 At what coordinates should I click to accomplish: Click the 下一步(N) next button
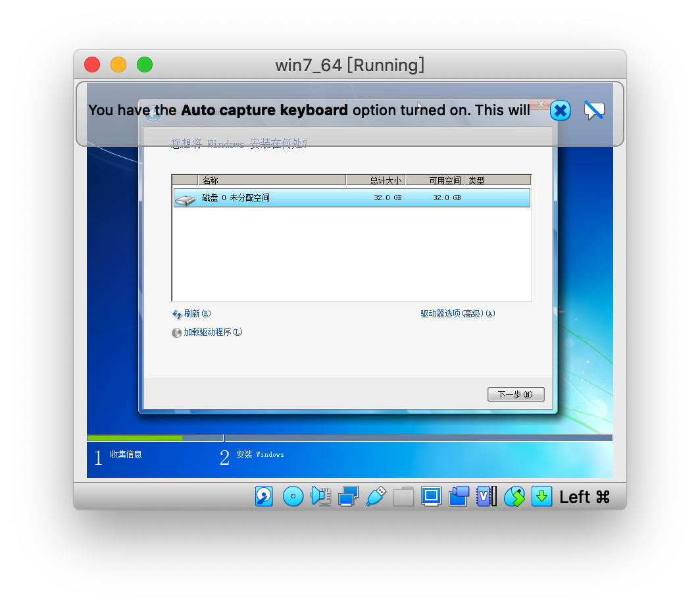(x=516, y=394)
